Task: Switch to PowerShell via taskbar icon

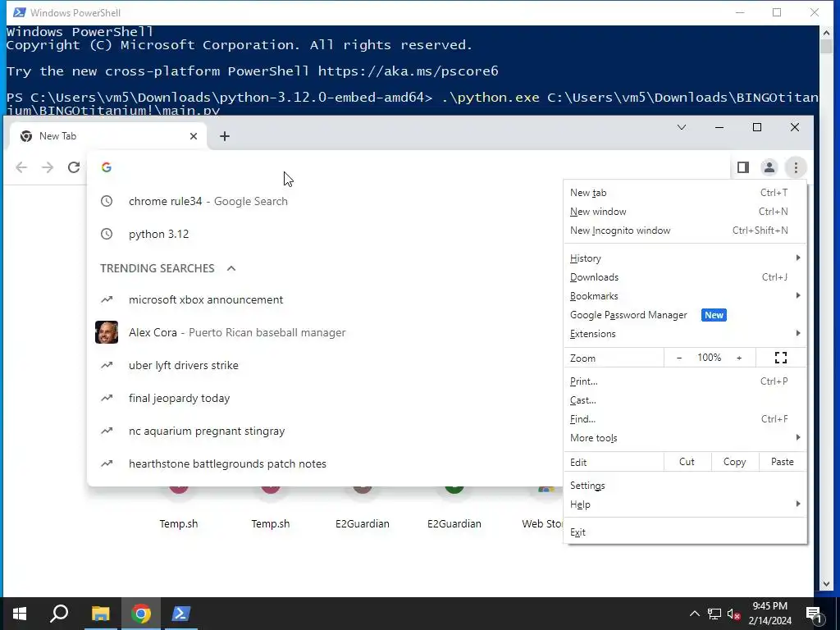Action: [180, 614]
